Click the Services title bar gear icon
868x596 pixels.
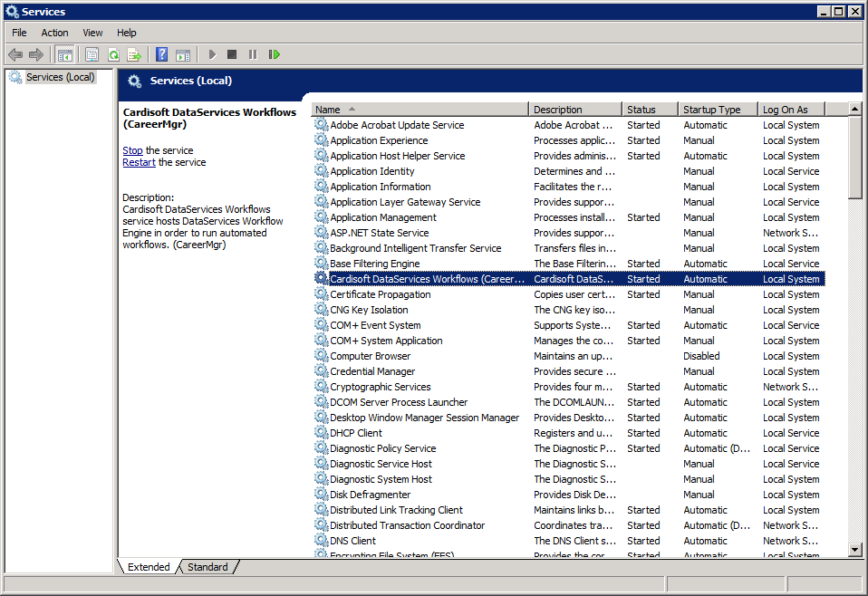[12, 11]
